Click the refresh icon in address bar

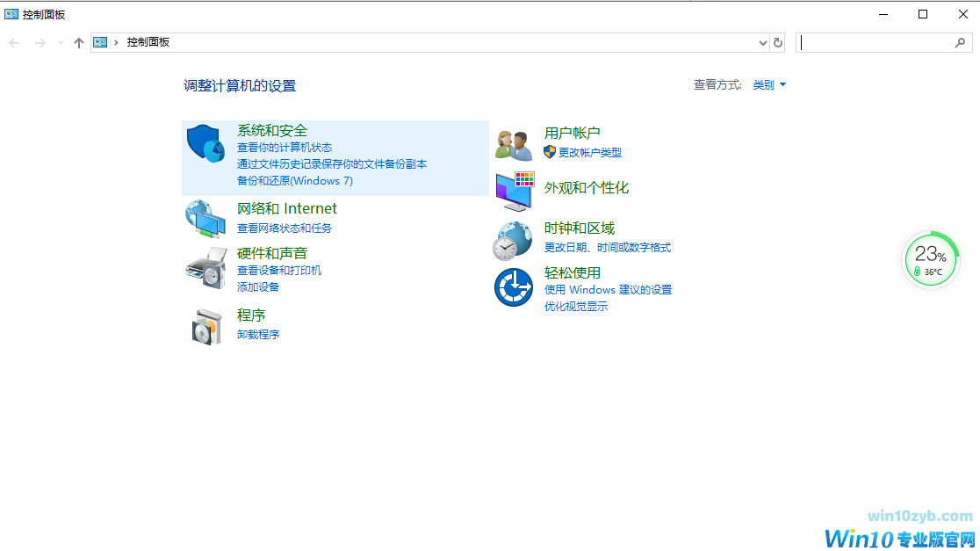(x=778, y=42)
